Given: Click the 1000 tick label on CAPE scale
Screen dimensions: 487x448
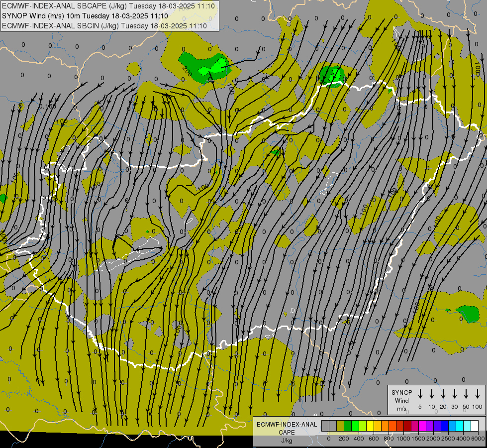Looking at the screenshot, I should pos(403,439).
